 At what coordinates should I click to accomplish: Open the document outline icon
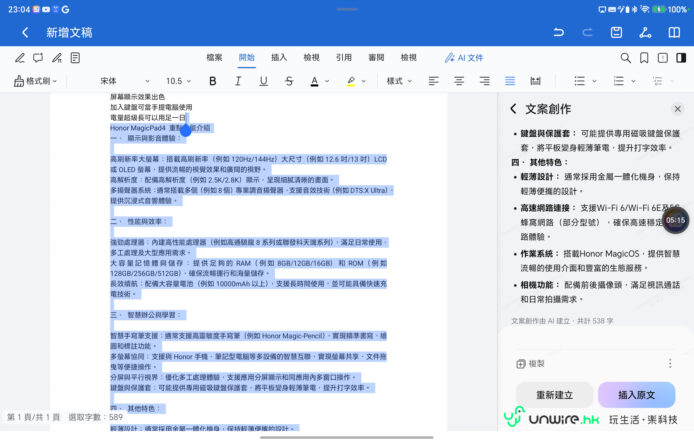coord(75,58)
